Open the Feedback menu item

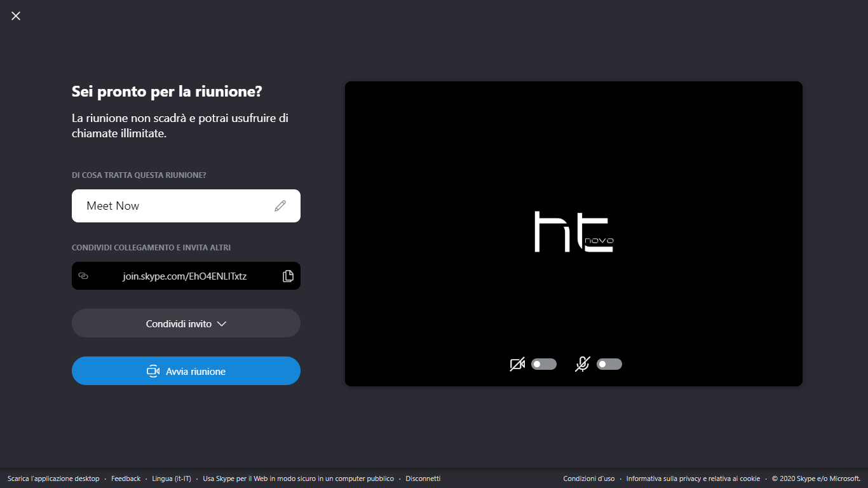(x=125, y=478)
